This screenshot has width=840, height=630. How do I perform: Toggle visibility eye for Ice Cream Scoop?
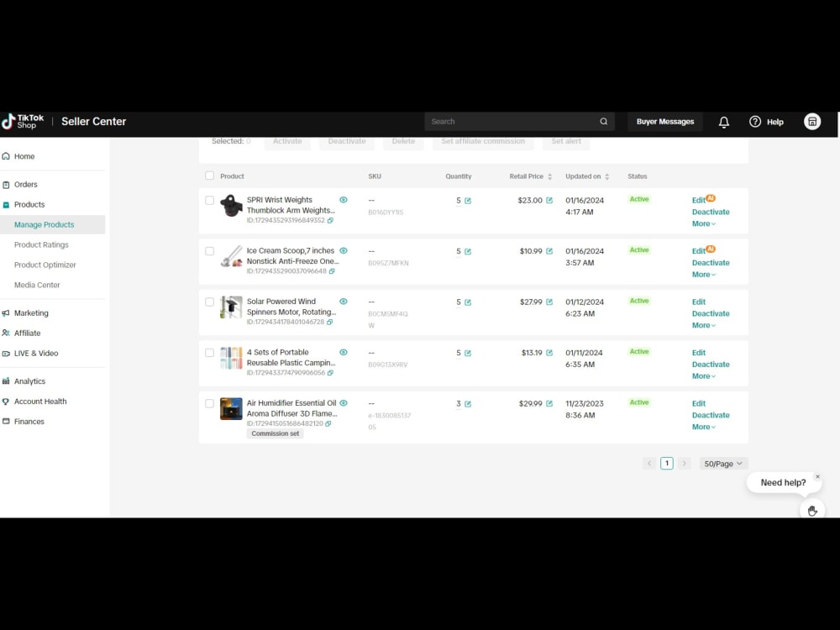click(x=344, y=250)
